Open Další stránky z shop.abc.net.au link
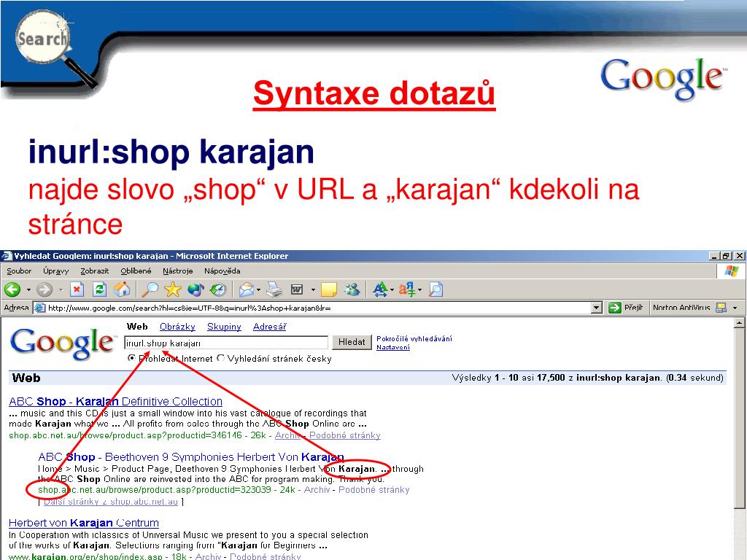747x560 pixels. click(x=111, y=502)
